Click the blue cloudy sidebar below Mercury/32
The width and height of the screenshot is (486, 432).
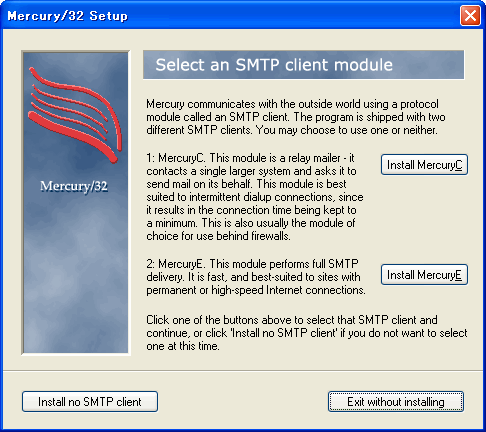(x=75, y=273)
